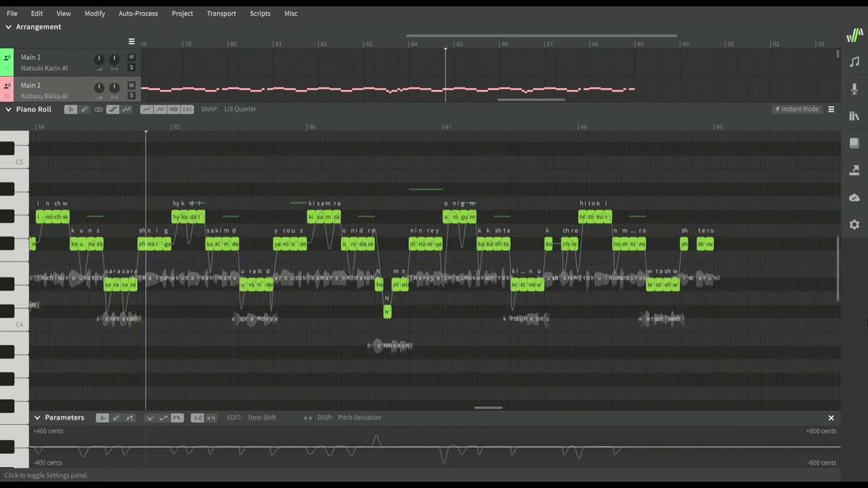Viewport: 868px width, 488px height.
Task: Open the License and Updates cloud icon
Action: 854,197
